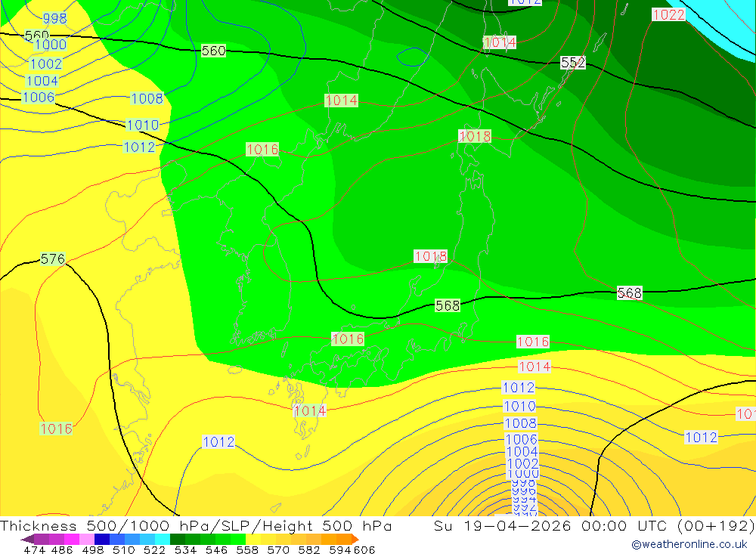This screenshot has width=756, height=554.
Task: Click the 522 legend value
Action: (154, 550)
